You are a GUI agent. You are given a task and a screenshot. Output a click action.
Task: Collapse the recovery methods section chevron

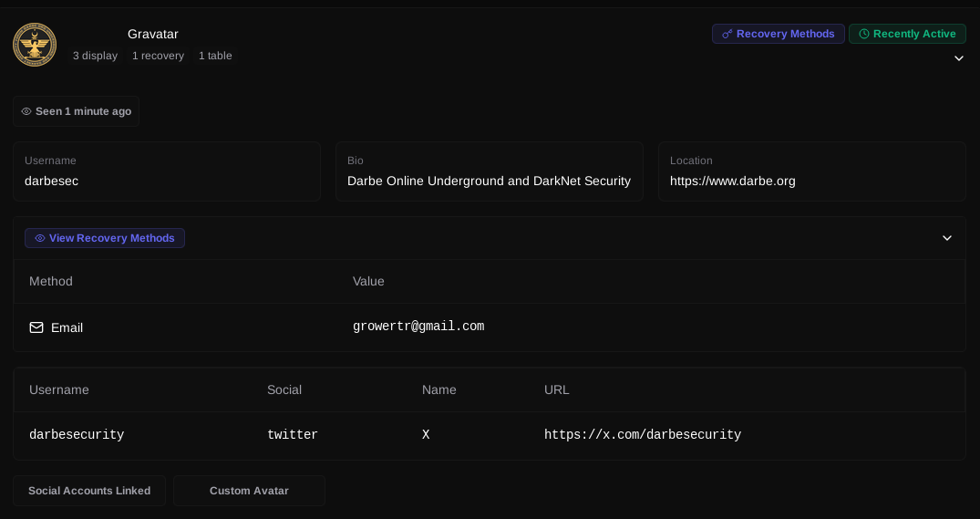tap(946, 238)
